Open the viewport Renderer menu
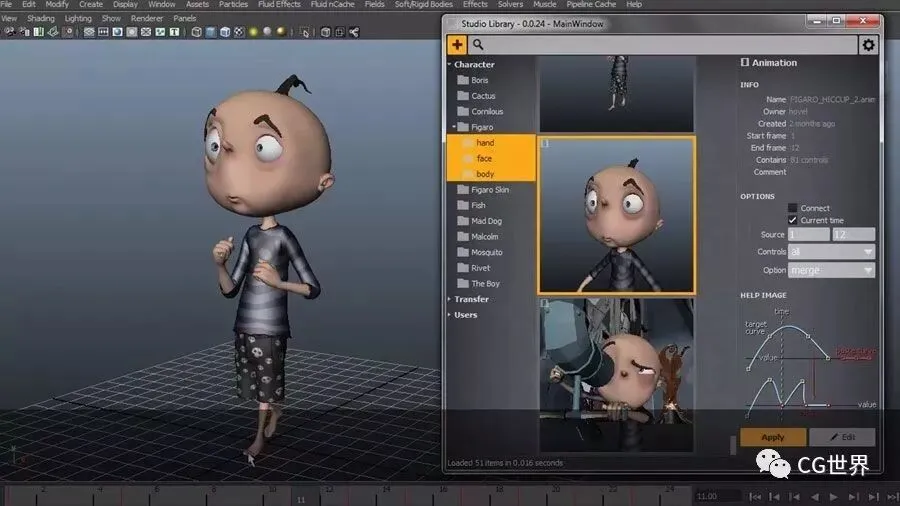The width and height of the screenshot is (900, 506). (x=147, y=18)
